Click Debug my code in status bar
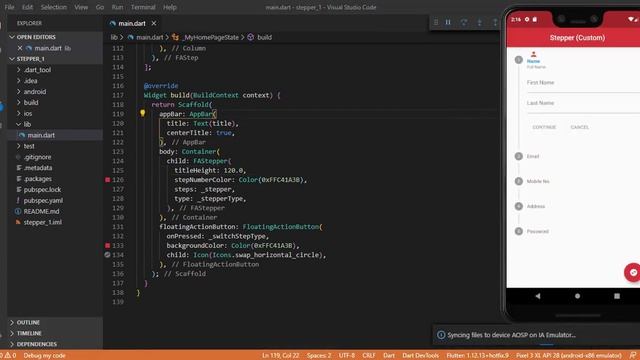The image size is (640, 360). point(44,356)
